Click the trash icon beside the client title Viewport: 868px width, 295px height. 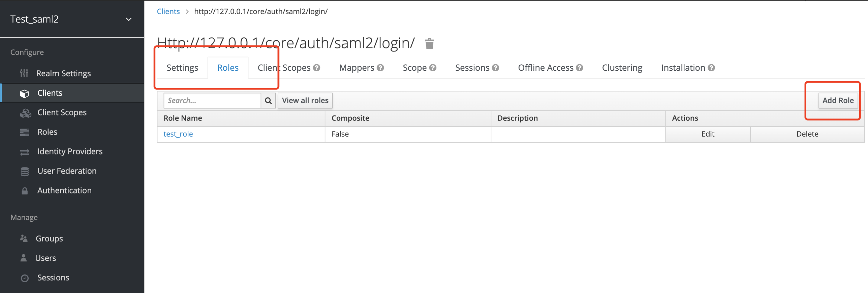[x=429, y=43]
